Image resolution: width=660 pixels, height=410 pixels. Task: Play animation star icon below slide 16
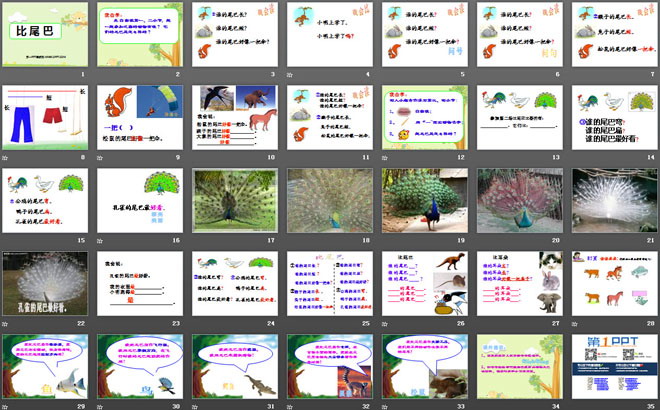[x=101, y=241]
